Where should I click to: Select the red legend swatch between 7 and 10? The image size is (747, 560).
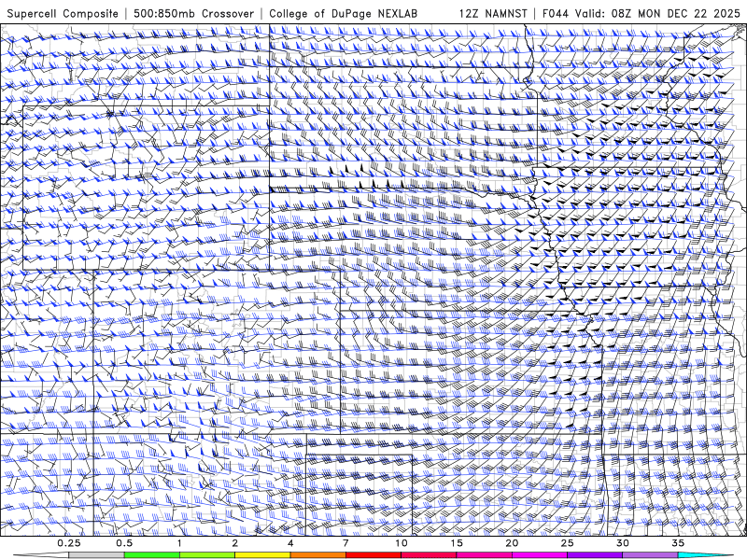[x=373, y=555]
